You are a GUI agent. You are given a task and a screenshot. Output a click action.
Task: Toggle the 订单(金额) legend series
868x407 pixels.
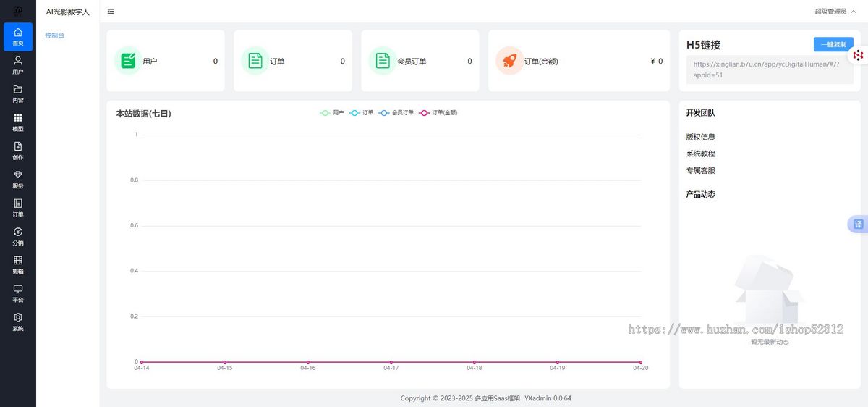click(438, 113)
